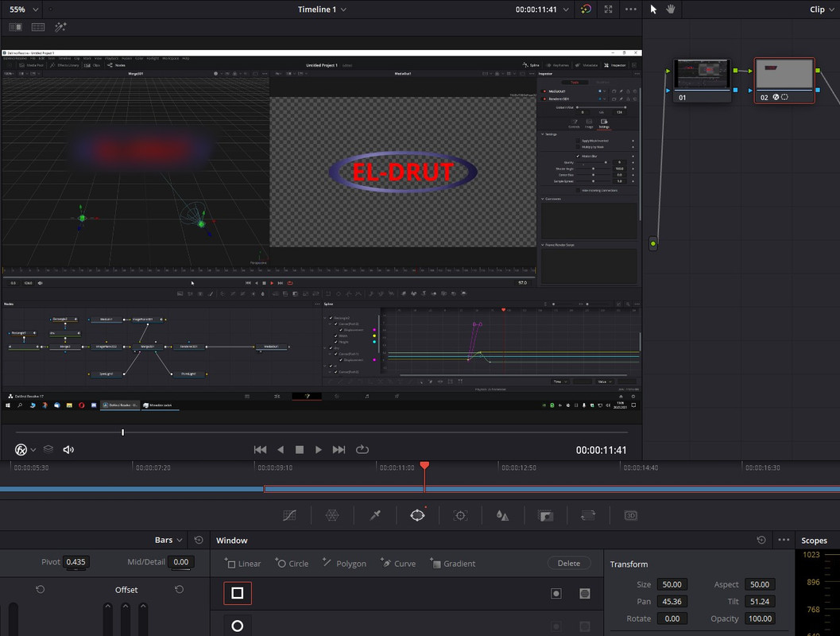Click the Transform Opacity field
This screenshot has height=636, width=840.
coord(760,619)
